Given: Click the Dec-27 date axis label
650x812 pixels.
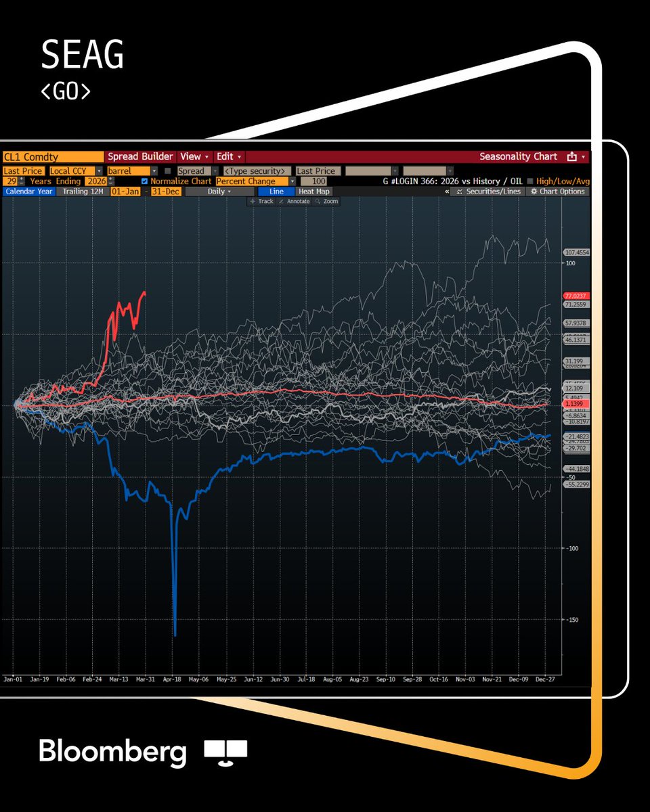Looking at the screenshot, I should pos(546,678).
